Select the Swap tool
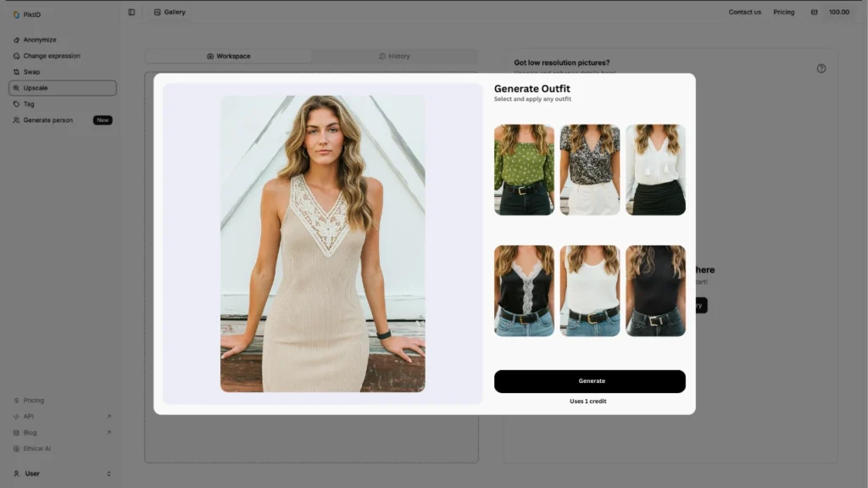 [x=31, y=72]
